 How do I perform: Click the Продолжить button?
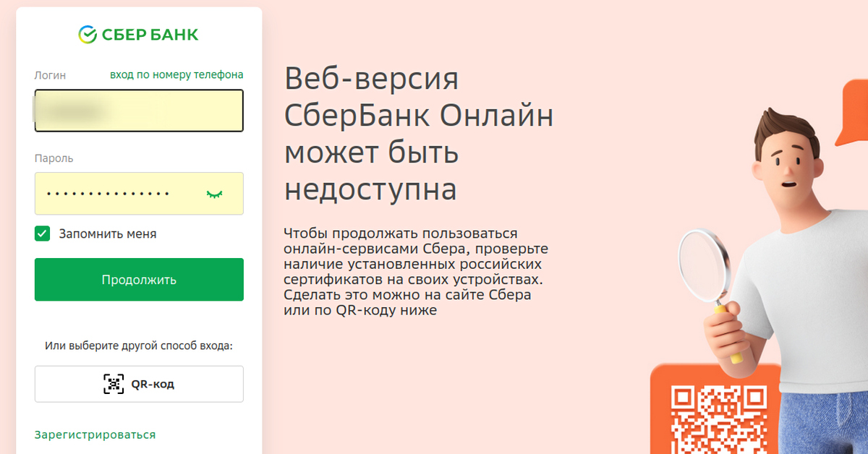(x=139, y=280)
